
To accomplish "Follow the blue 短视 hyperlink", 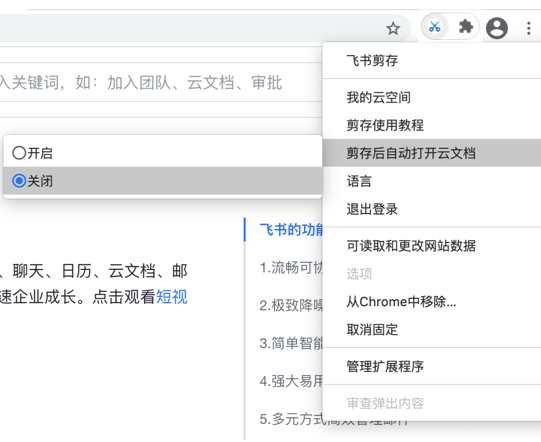I will point(172,296).
